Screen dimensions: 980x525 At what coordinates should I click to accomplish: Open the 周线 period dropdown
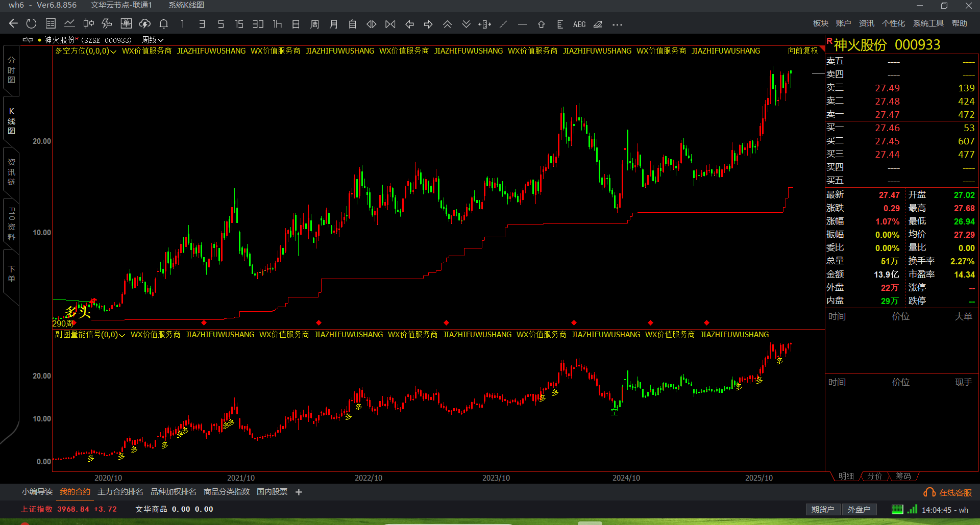click(x=153, y=40)
